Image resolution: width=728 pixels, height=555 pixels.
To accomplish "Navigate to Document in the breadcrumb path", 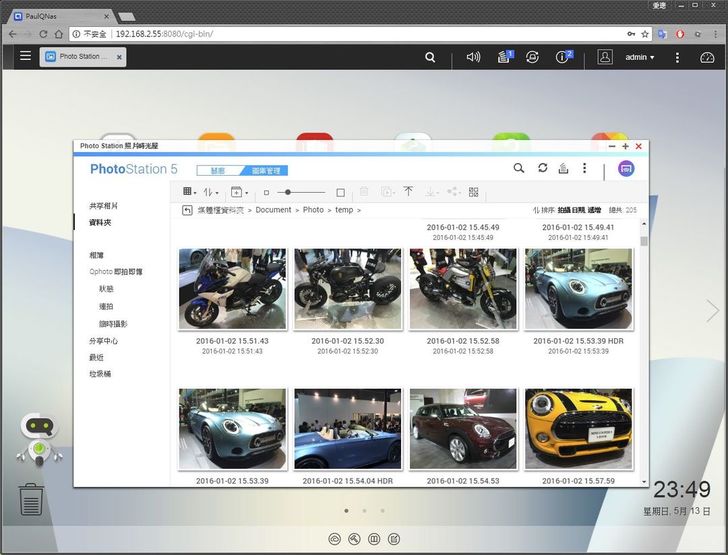I will (273, 210).
